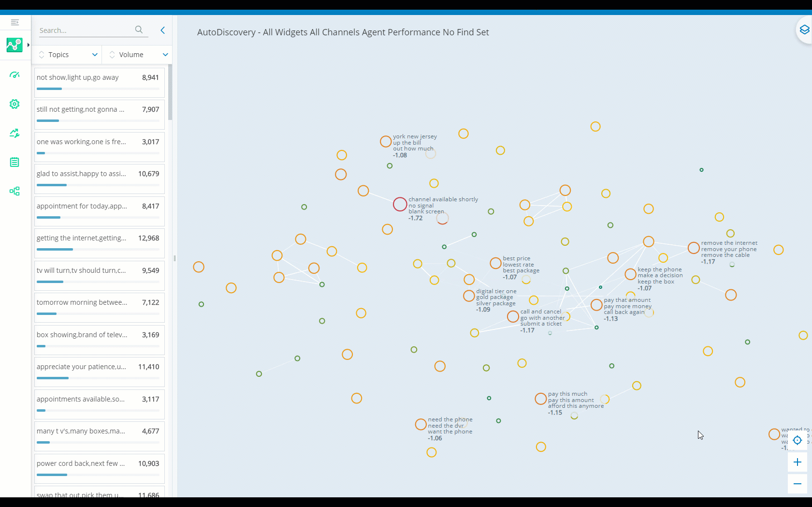
Task: Select topic 'tv will turn,tv should turn'
Action: coord(100,276)
